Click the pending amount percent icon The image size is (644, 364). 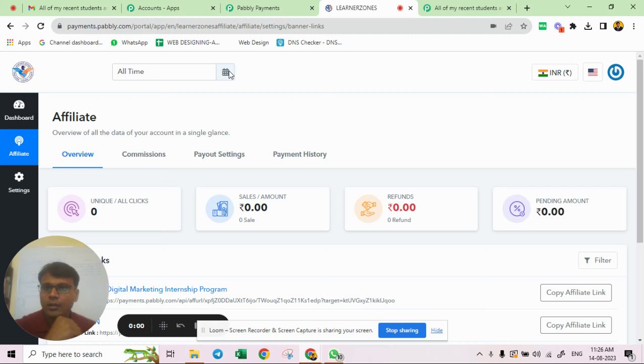click(517, 209)
